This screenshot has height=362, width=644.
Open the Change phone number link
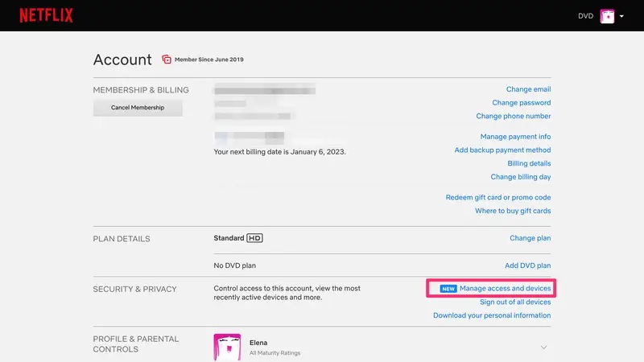513,116
